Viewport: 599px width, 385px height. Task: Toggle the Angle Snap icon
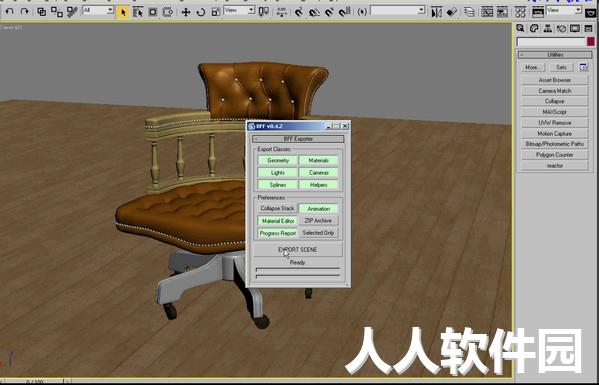pos(314,12)
